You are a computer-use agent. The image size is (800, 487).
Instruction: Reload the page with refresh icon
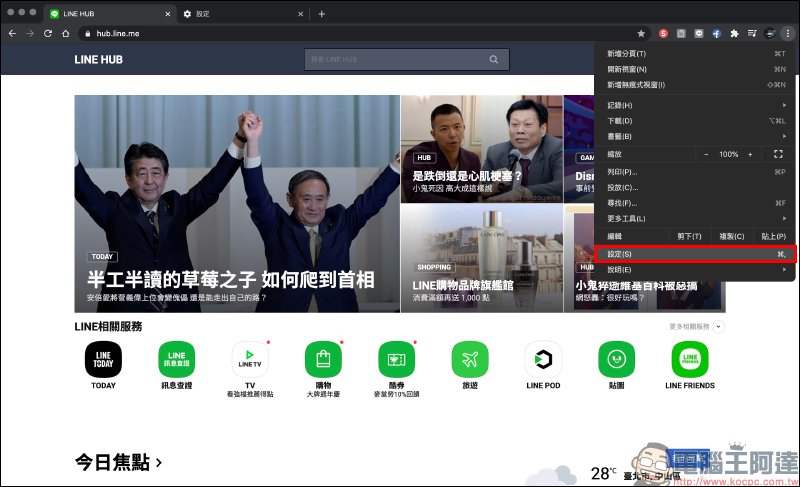[48, 33]
